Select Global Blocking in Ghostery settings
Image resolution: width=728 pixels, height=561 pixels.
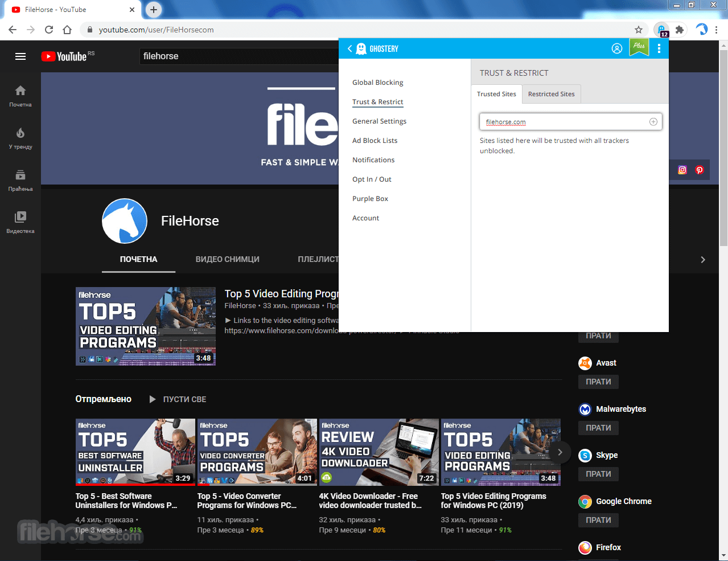pos(377,83)
